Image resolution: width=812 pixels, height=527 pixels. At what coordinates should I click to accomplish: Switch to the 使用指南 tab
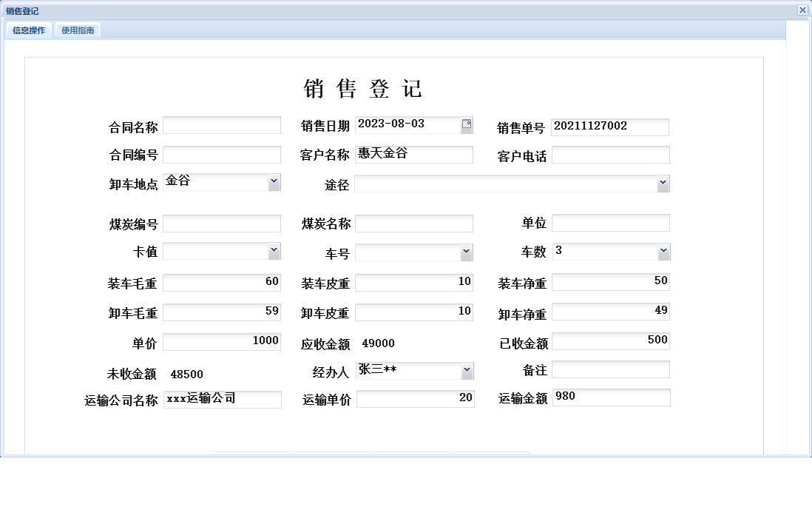(x=78, y=30)
